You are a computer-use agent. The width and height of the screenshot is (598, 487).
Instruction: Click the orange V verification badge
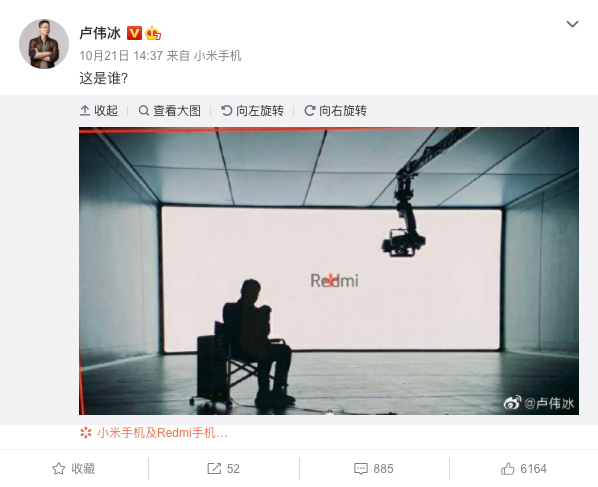tap(134, 34)
